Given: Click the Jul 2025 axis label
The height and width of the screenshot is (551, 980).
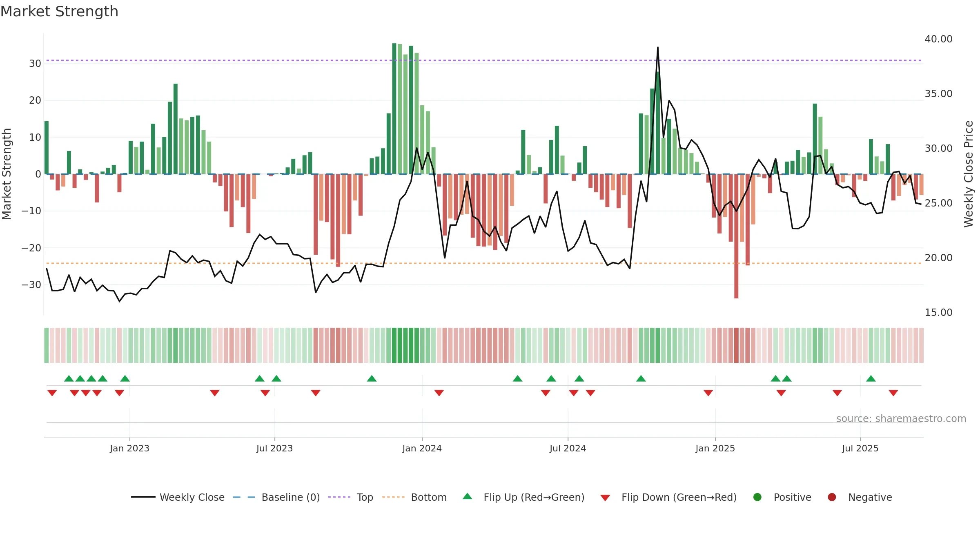Looking at the screenshot, I should [860, 448].
